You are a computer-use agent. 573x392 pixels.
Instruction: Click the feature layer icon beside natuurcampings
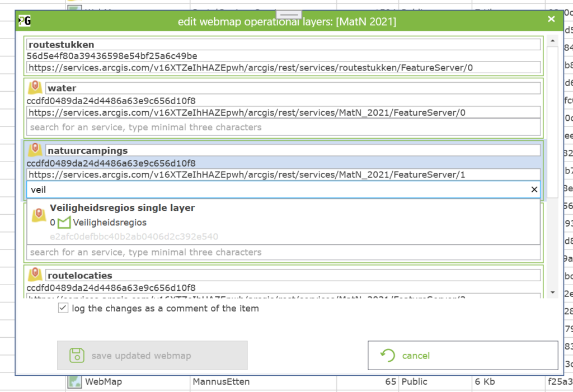(x=35, y=150)
